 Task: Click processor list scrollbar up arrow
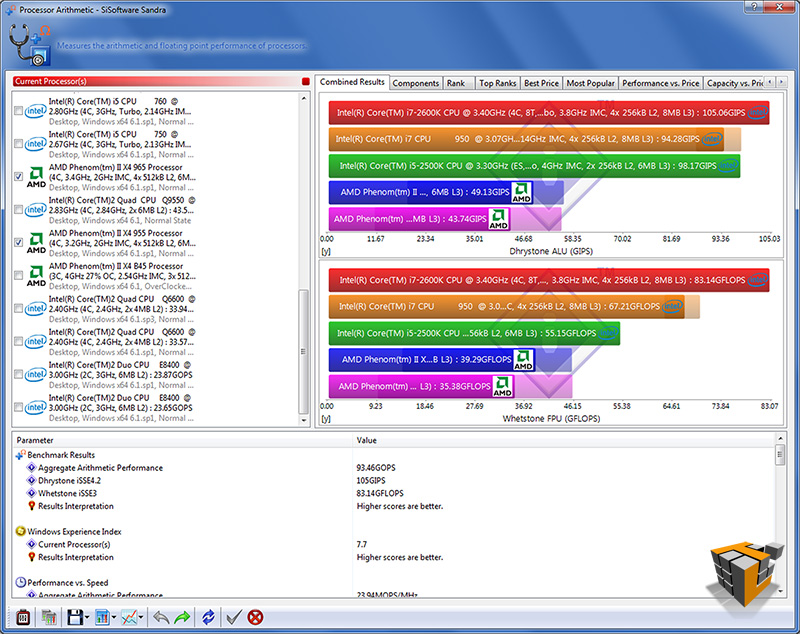(304, 98)
